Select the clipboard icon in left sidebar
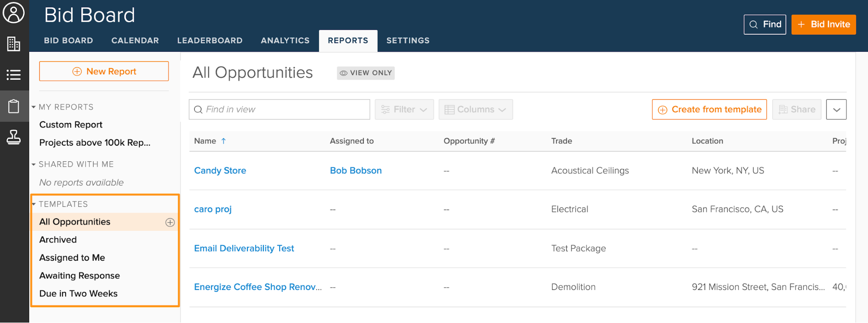868x323 pixels. click(x=14, y=106)
